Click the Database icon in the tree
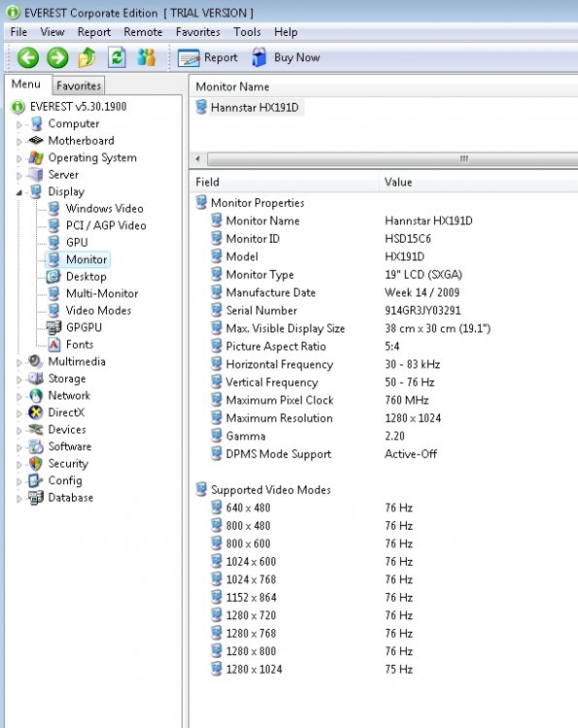Viewport: 578px width, 728px height. coord(36,497)
